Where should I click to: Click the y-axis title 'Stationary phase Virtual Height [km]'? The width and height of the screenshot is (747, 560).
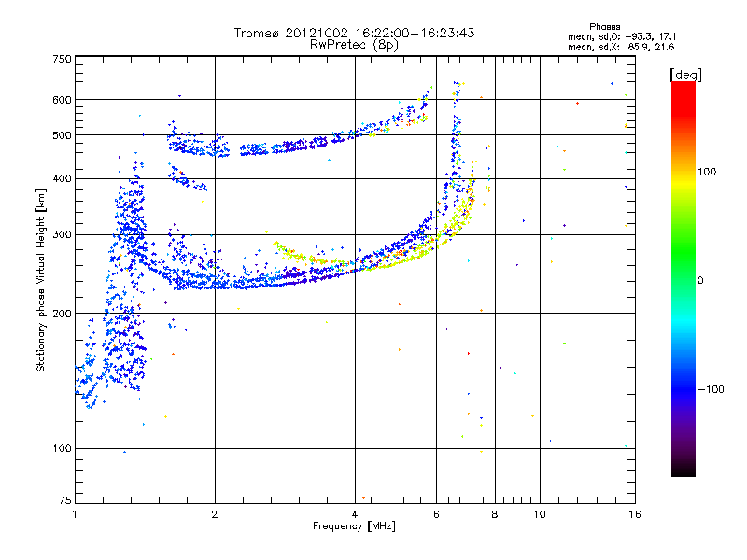[41, 280]
